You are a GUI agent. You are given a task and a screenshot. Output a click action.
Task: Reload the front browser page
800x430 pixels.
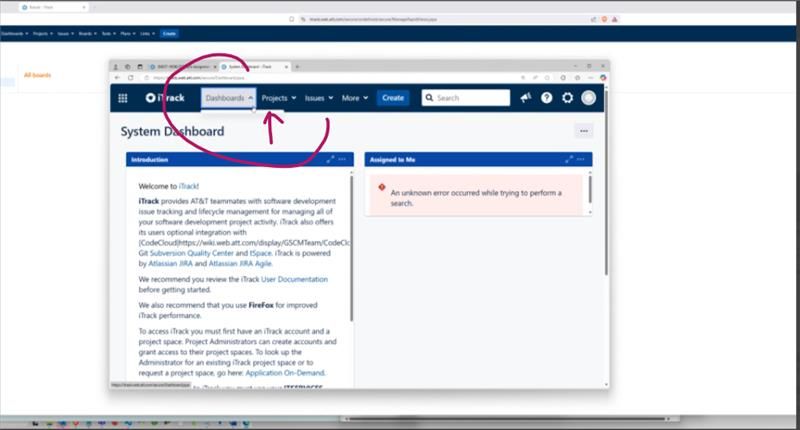[131, 78]
